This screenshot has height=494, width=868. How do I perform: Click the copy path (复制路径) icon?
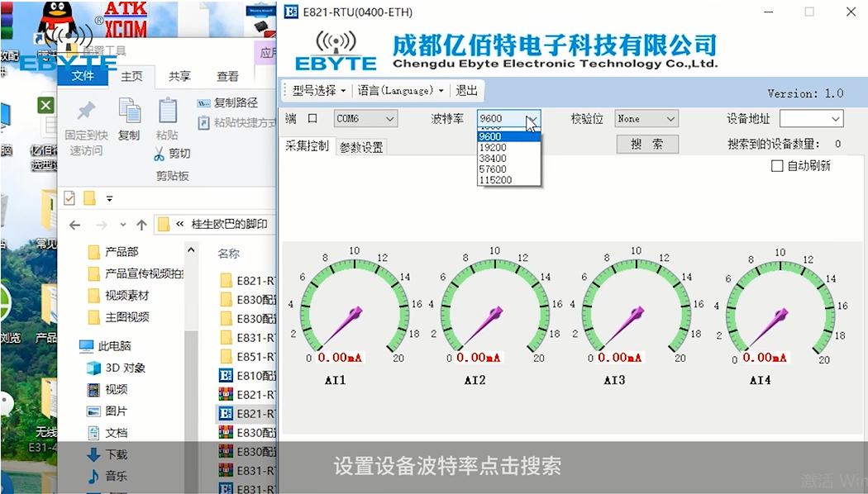point(203,103)
